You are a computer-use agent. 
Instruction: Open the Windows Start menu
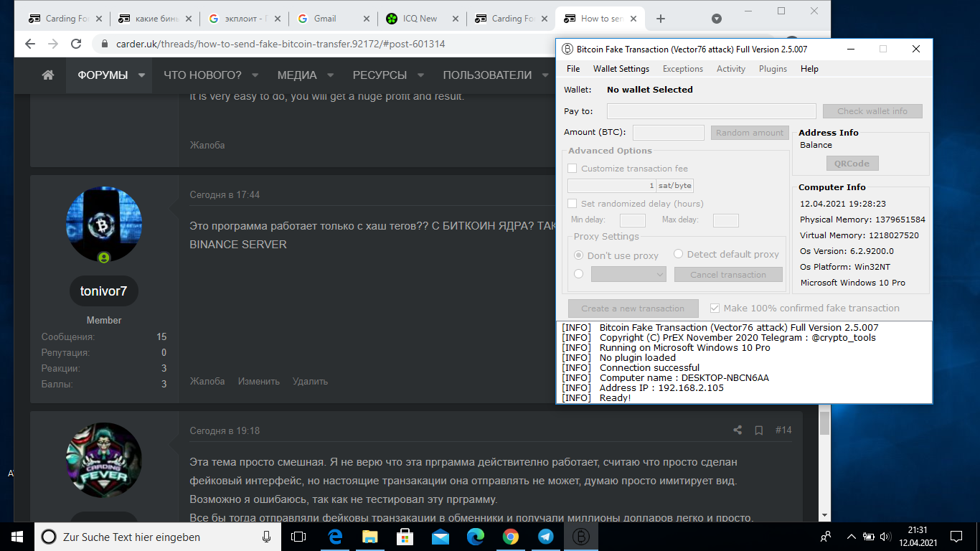pos(17,537)
